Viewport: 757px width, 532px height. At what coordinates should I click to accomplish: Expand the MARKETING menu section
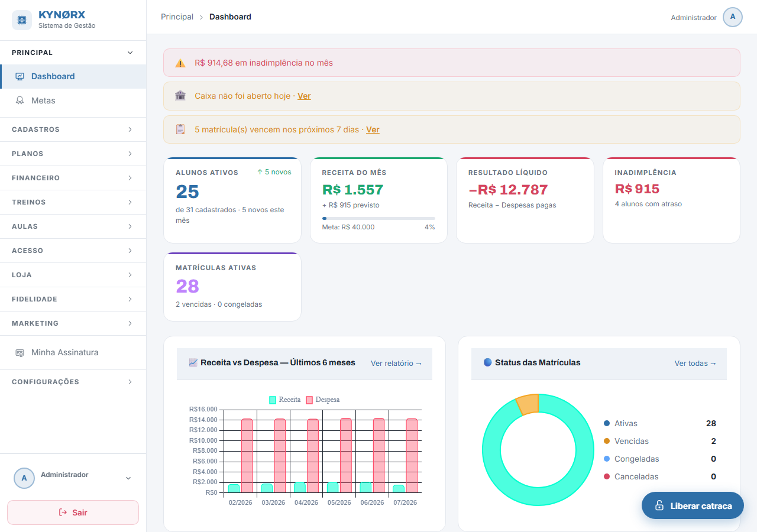(x=73, y=323)
